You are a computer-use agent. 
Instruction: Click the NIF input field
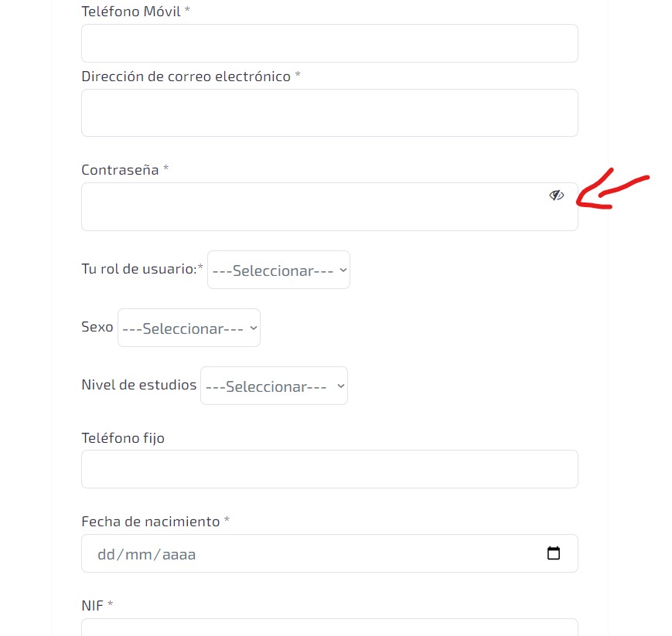tap(329, 627)
